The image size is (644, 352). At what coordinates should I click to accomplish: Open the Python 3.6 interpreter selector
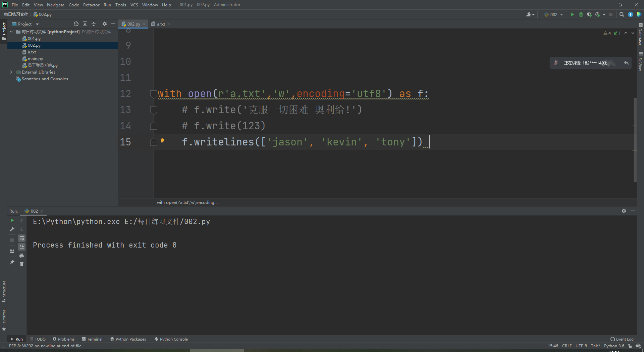pos(614,346)
